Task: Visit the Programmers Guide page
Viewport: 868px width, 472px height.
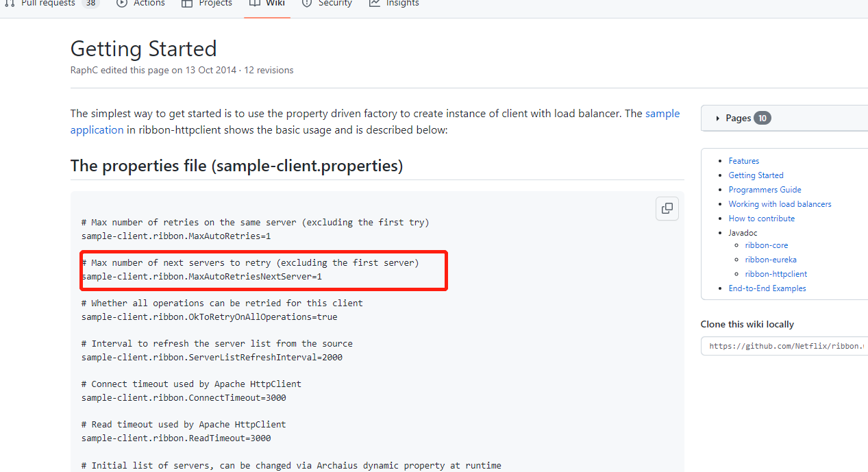Action: tap(765, 189)
